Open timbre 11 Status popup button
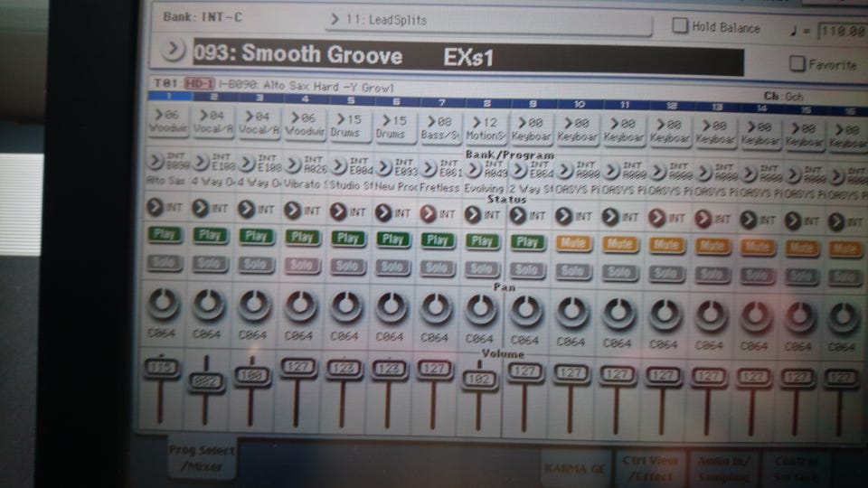Viewport: 868px width, 488px height. pyautogui.click(x=610, y=218)
